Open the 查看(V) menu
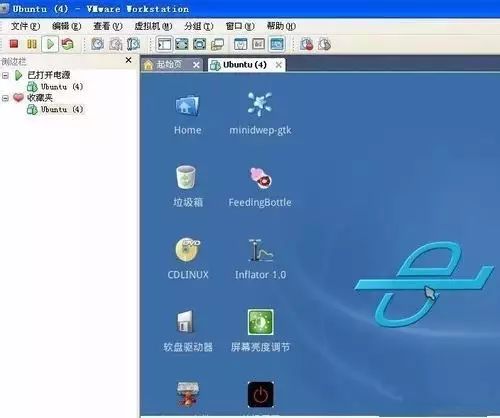500x418 pixels. point(108,26)
